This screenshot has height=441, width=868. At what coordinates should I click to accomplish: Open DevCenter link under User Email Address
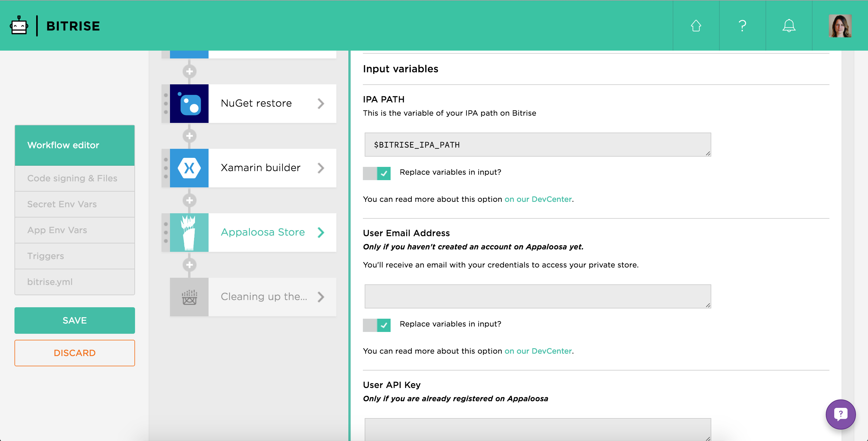pos(538,351)
